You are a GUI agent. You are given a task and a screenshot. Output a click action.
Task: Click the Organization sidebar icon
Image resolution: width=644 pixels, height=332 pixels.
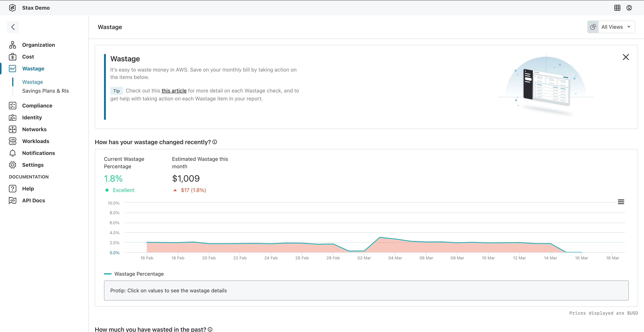(13, 44)
